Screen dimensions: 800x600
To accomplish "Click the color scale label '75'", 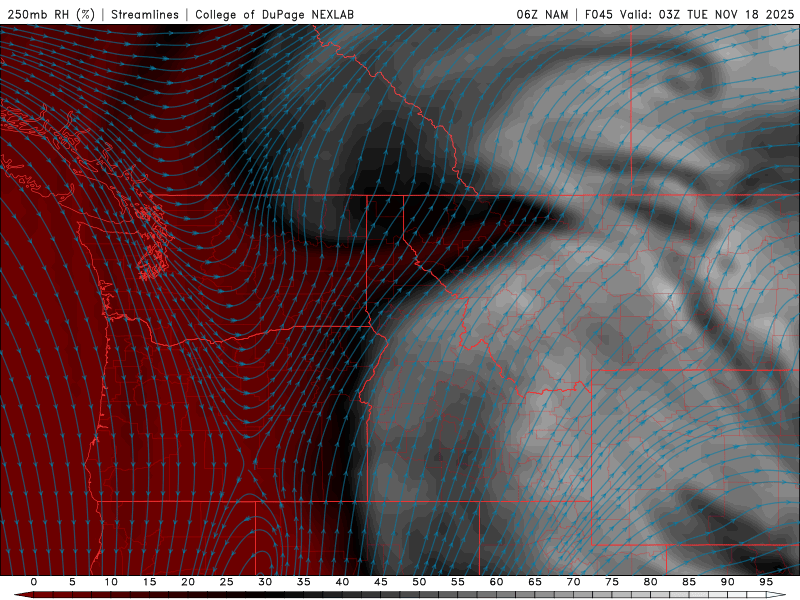I will [612, 582].
